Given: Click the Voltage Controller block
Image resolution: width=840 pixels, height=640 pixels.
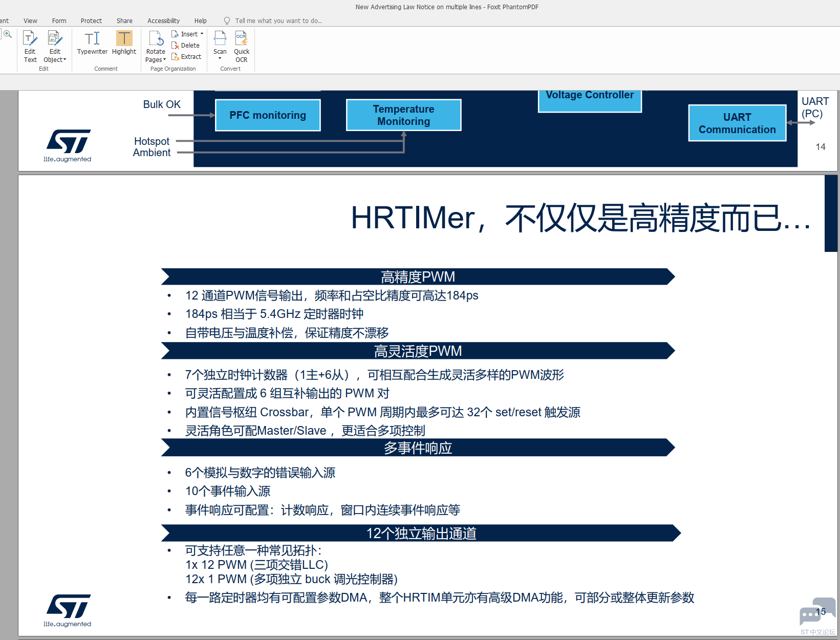Looking at the screenshot, I should click(590, 101).
